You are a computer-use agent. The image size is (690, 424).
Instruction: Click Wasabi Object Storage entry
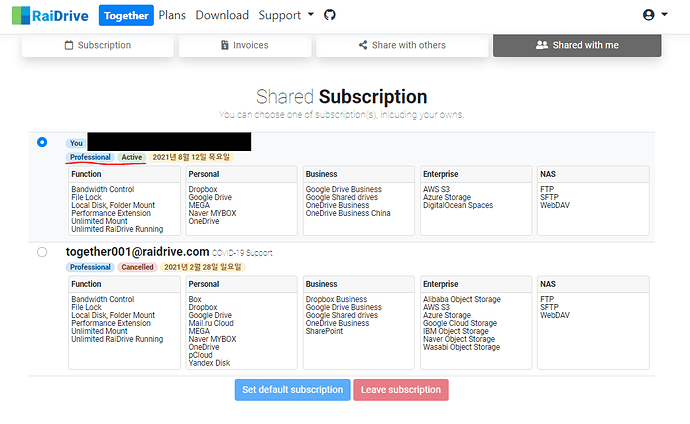(462, 347)
